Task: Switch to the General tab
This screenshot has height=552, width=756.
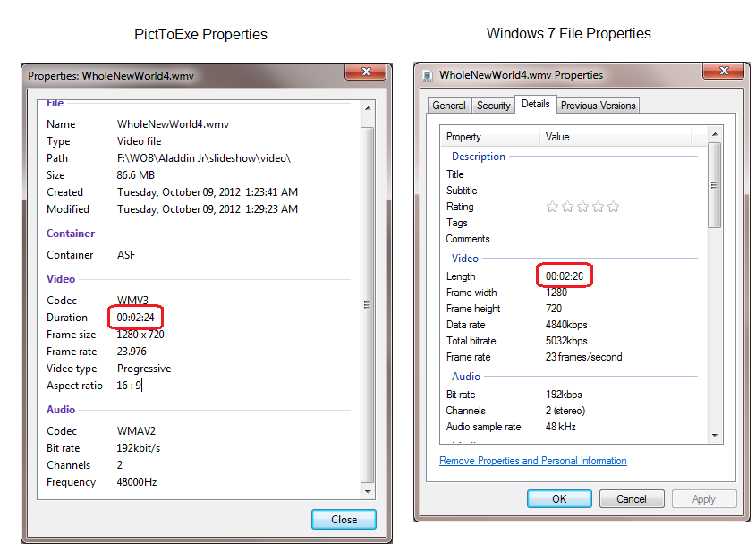Action: 448,106
